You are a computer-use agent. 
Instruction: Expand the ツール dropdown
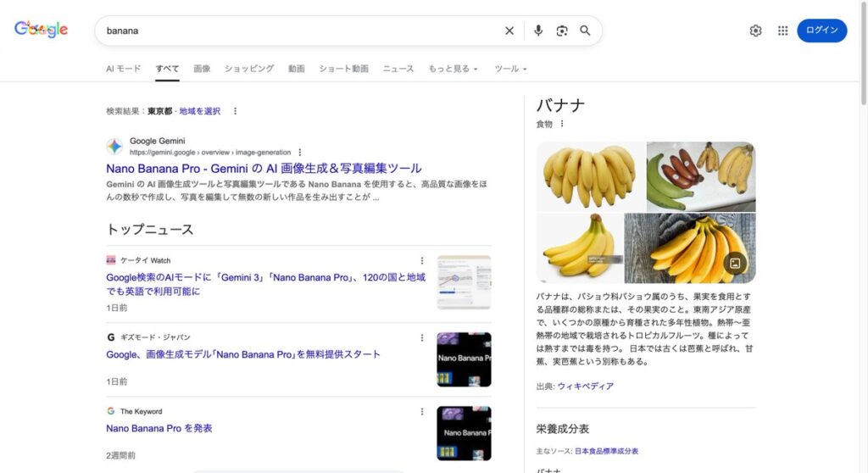[x=510, y=69]
